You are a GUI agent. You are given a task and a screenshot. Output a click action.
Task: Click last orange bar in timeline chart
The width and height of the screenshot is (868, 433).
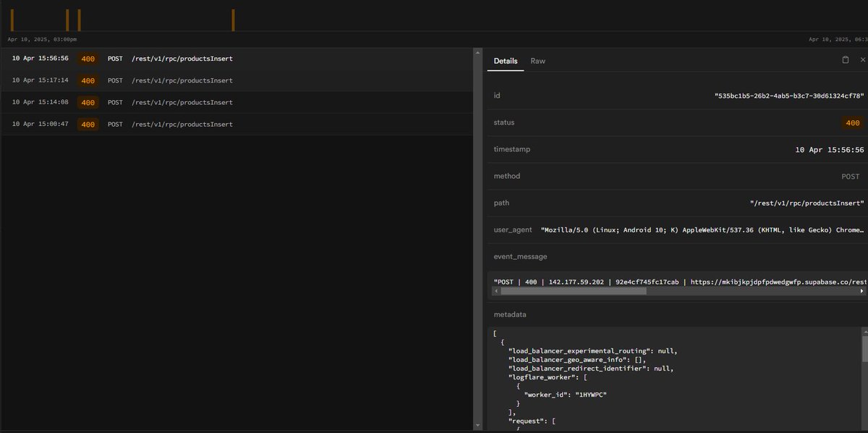point(233,20)
